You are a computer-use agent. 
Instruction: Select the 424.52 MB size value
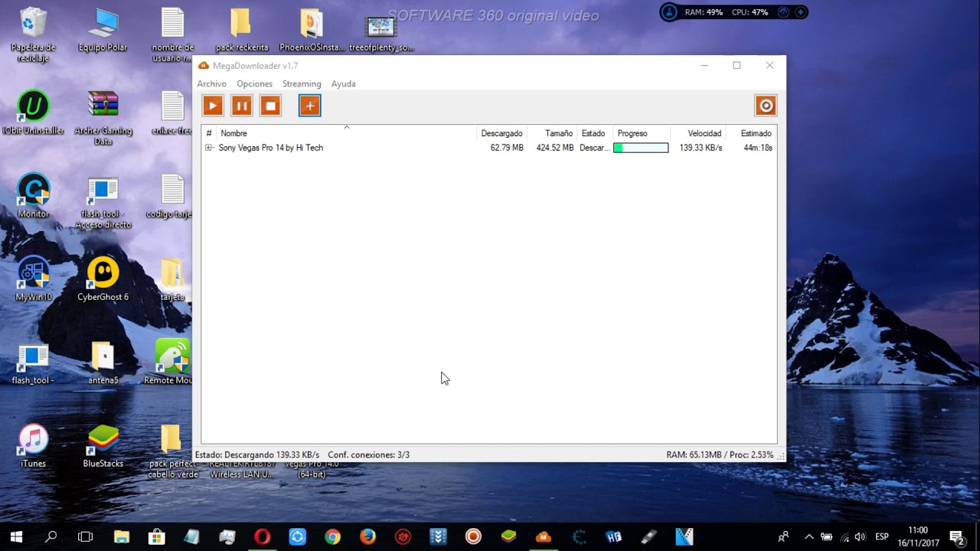(555, 148)
